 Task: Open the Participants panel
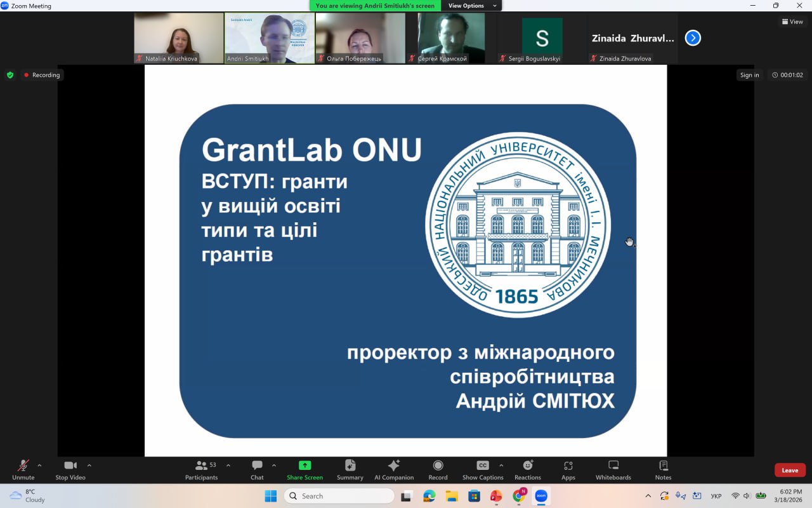(x=201, y=469)
